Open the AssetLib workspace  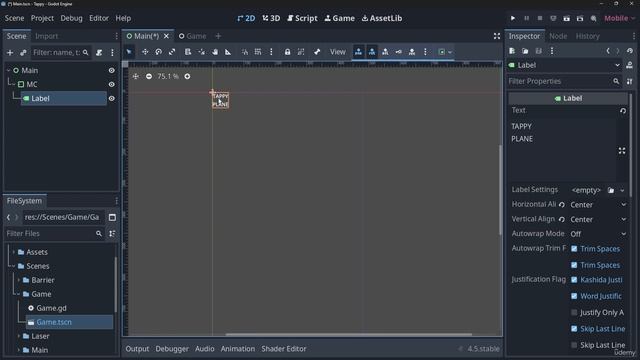(x=382, y=18)
